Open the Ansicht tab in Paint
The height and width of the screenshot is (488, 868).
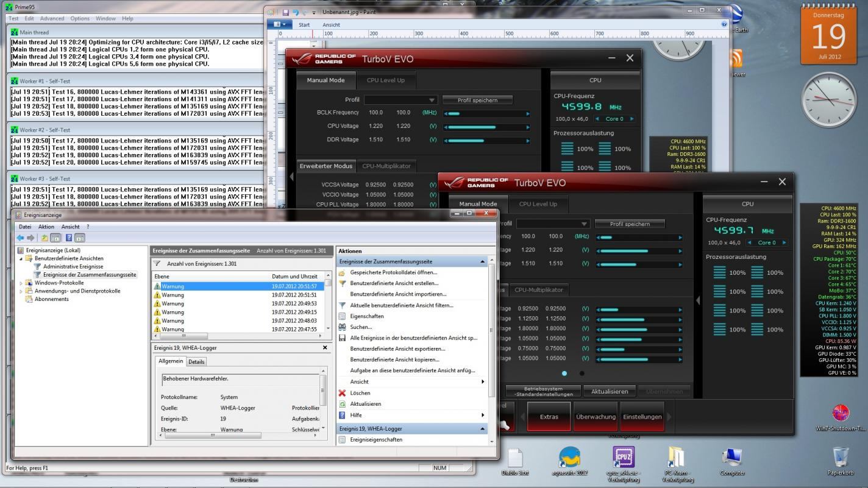331,24
